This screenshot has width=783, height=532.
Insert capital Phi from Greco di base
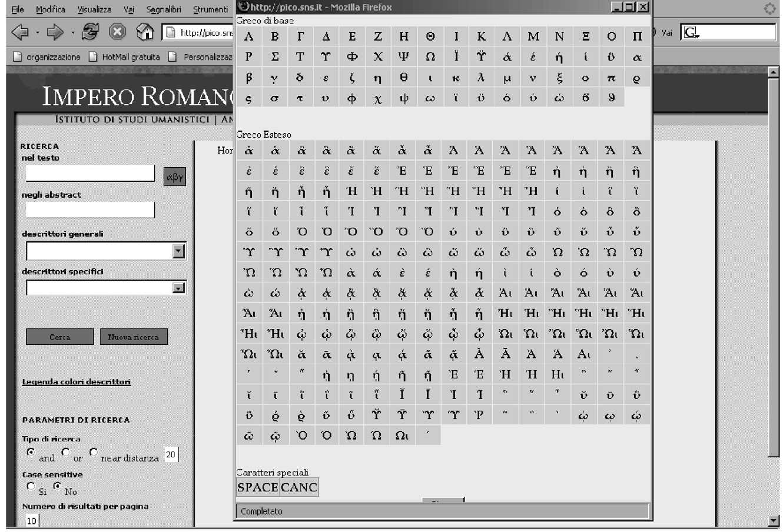click(x=352, y=57)
